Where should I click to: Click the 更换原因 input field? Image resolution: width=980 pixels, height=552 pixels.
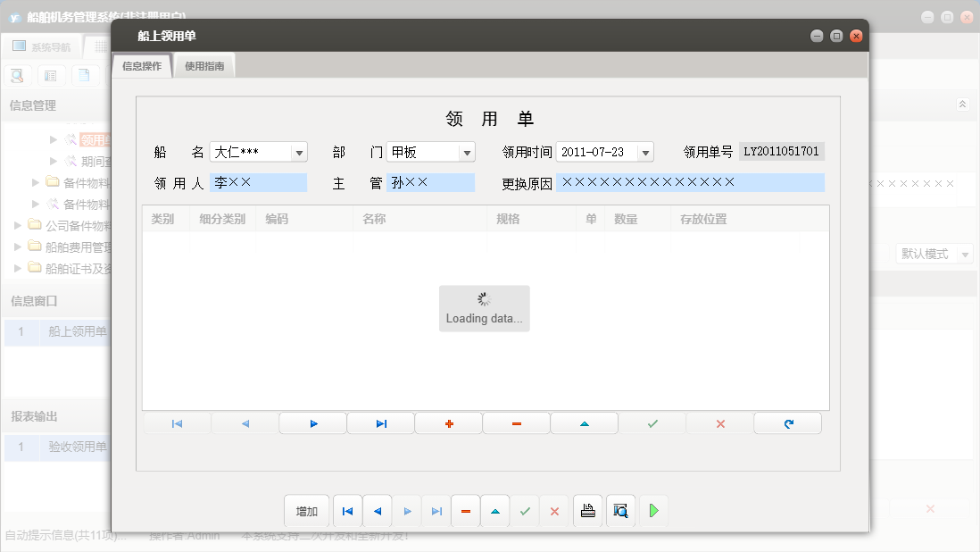[x=687, y=183]
